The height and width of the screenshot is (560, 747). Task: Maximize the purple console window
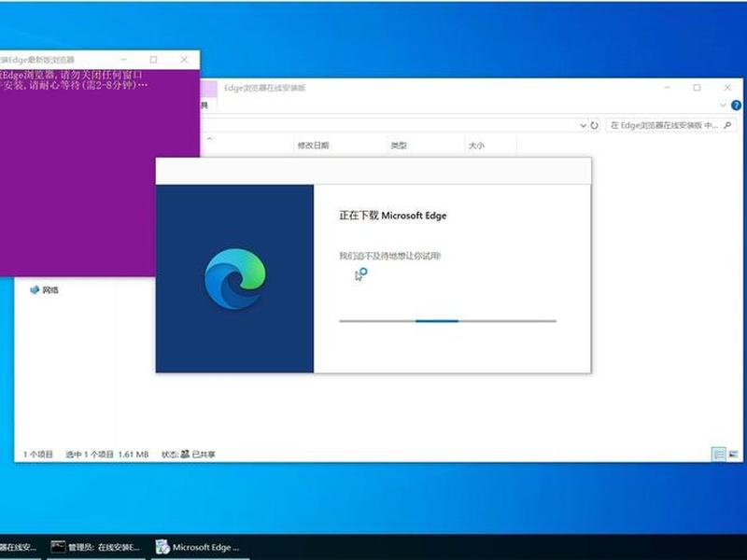(153, 60)
